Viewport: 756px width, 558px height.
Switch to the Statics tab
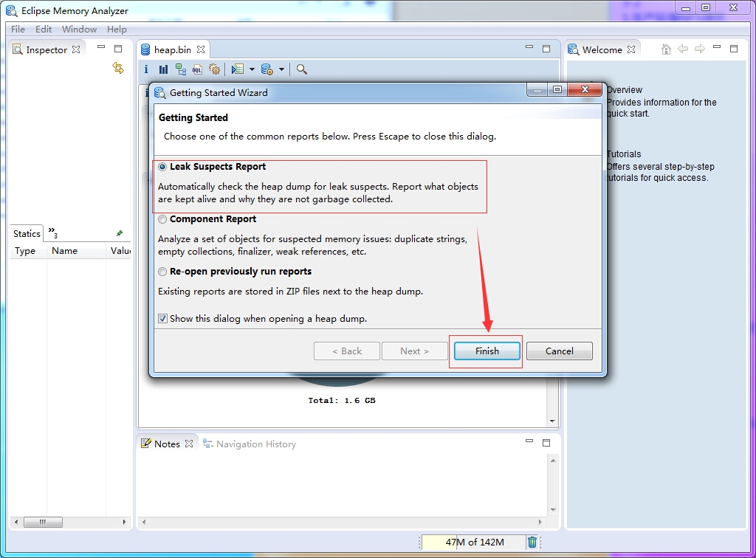(x=27, y=234)
